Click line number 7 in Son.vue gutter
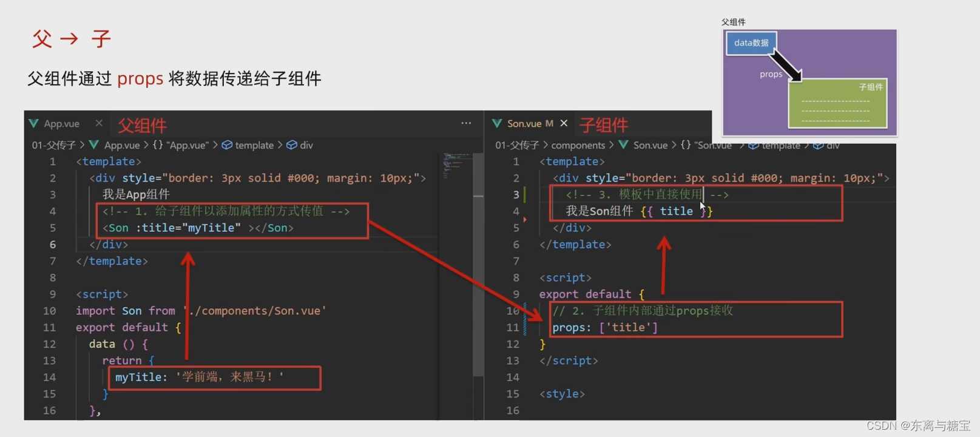Screen dimensions: 980x437 (516, 261)
